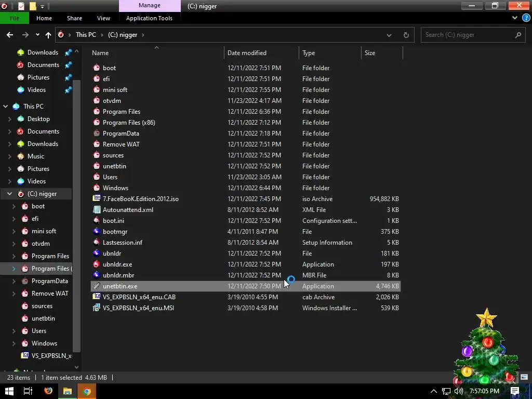Expand the Desktop node in sidebar

click(9, 119)
